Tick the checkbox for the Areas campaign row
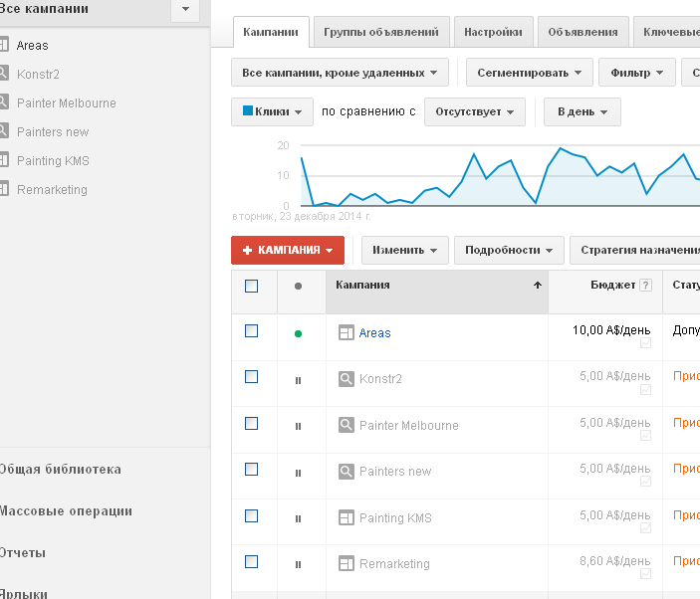 pos(251,331)
